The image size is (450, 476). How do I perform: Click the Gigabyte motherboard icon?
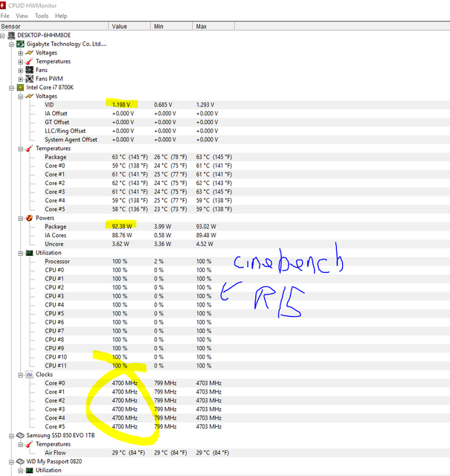click(20, 45)
